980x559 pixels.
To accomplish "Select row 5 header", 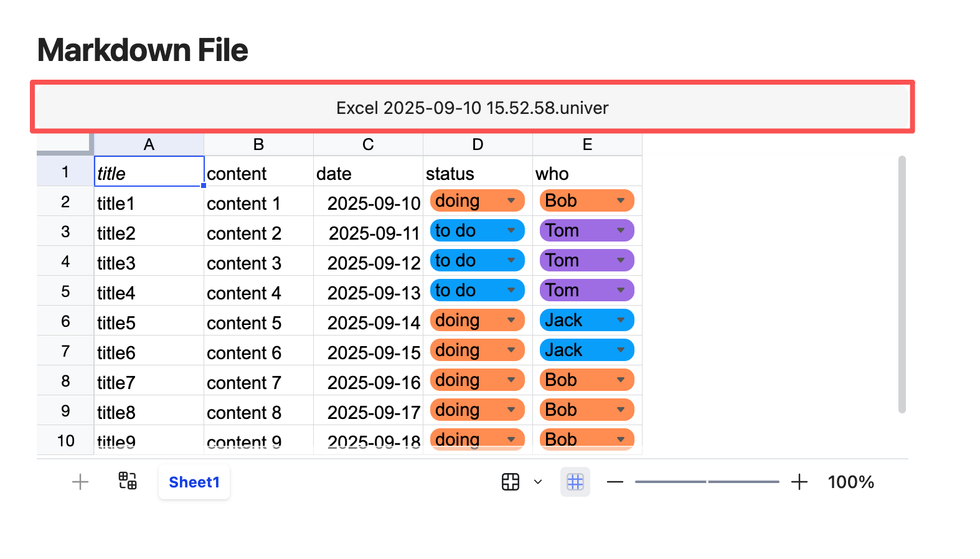I will (x=65, y=291).
